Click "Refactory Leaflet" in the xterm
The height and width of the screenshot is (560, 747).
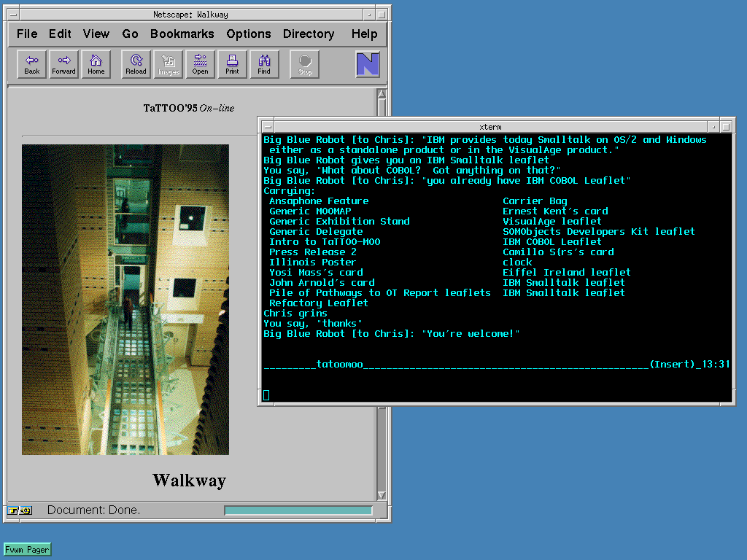tap(319, 303)
